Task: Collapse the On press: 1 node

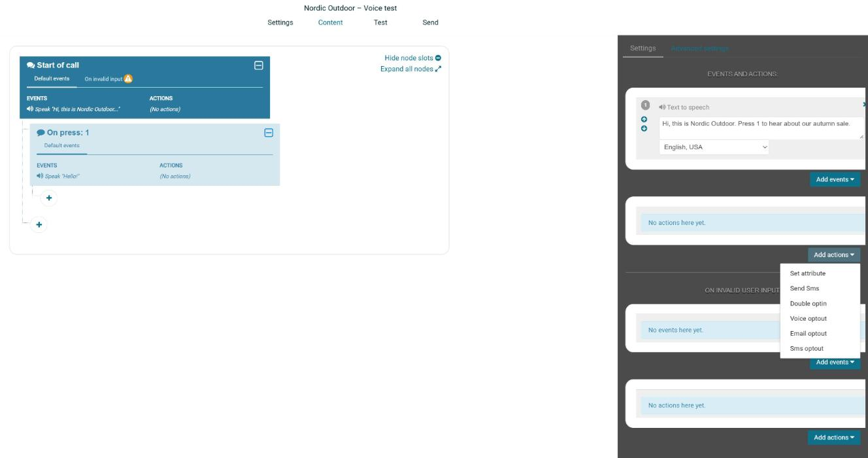Action: click(x=268, y=133)
